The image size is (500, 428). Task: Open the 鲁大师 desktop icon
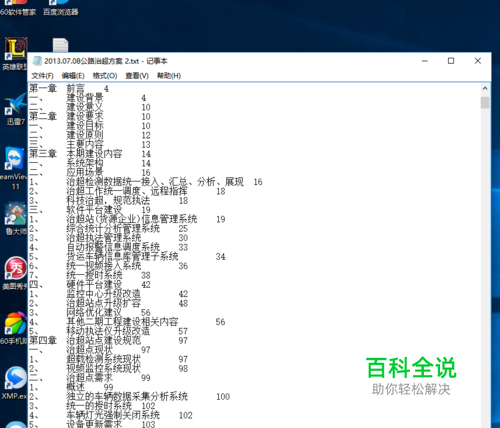coord(16,219)
